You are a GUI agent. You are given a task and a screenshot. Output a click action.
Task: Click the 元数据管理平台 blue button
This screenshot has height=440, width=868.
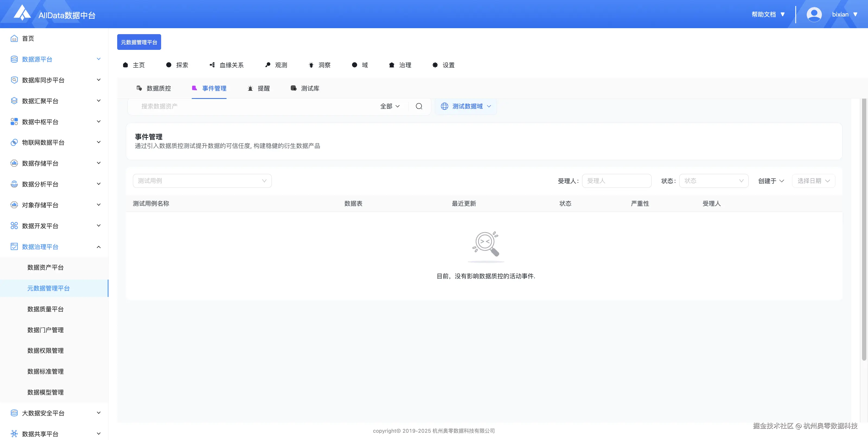[x=139, y=42]
